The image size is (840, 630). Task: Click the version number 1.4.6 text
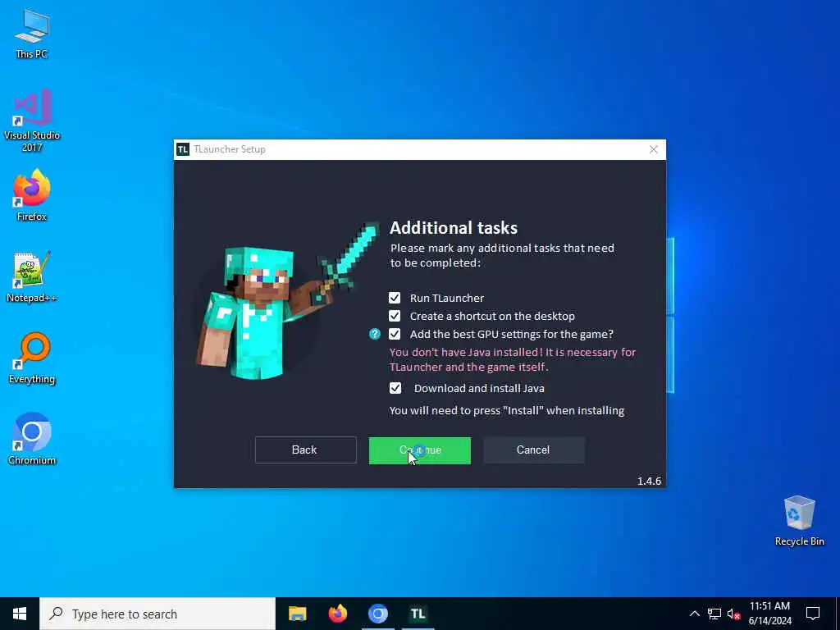(649, 481)
